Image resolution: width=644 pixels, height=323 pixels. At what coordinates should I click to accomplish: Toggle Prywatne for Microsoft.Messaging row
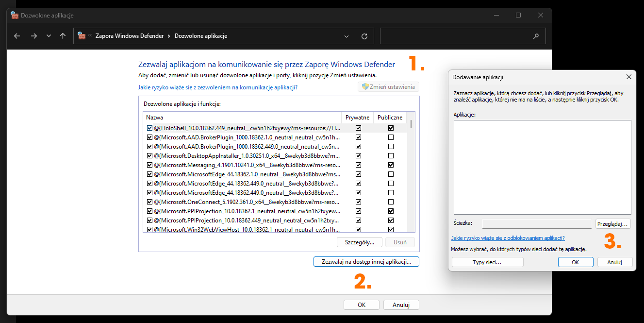358,165
